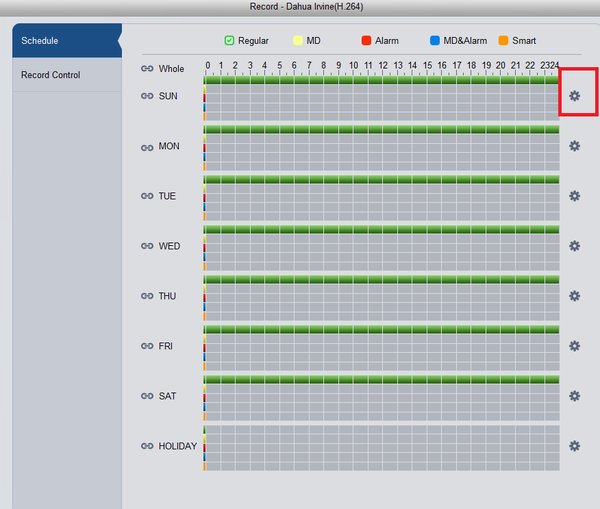Click the link icon beside Whole
This screenshot has height=509, width=600.
pos(147,69)
